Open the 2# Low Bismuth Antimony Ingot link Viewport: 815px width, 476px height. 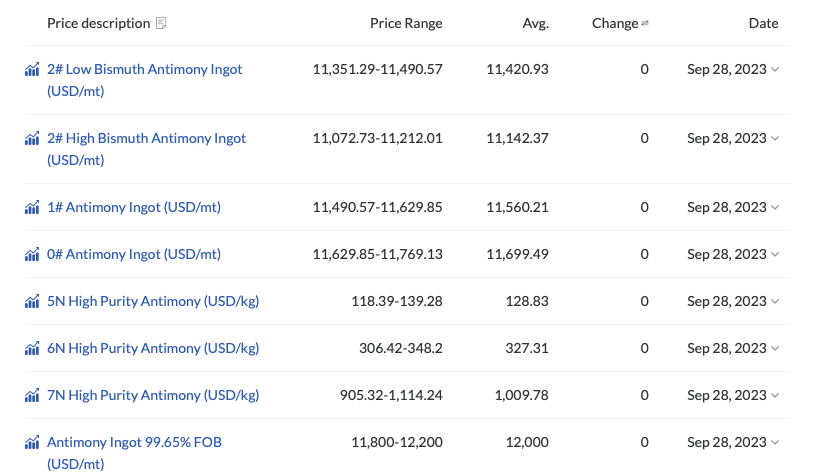point(144,70)
